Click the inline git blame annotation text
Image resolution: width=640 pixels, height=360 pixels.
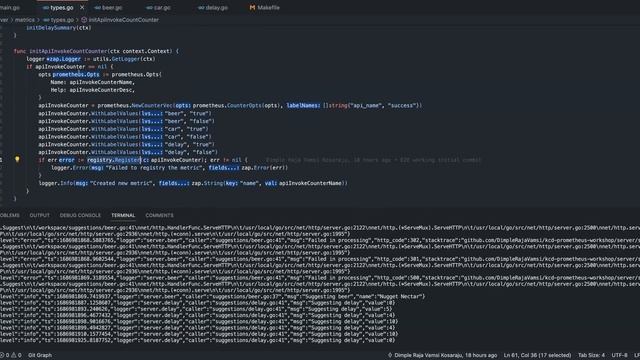[374, 160]
